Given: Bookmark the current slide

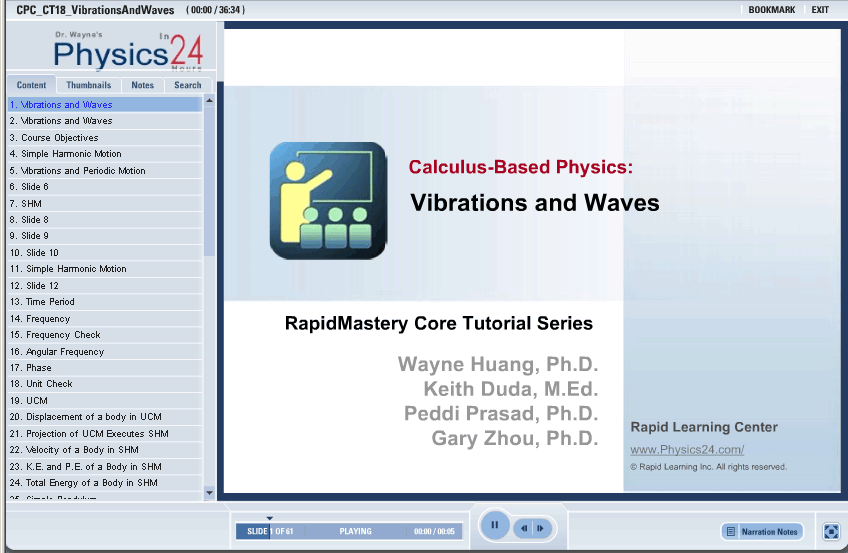Looking at the screenshot, I should click(x=771, y=10).
